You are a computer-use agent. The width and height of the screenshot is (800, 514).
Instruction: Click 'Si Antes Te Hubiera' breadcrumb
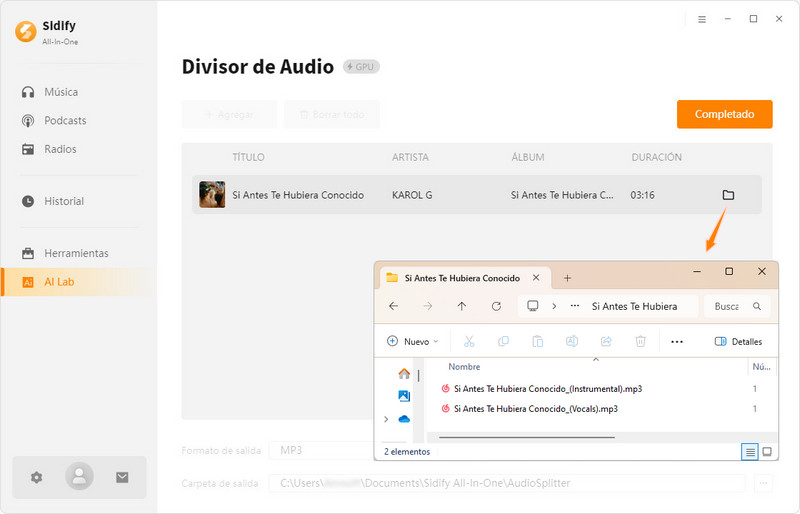tap(634, 306)
